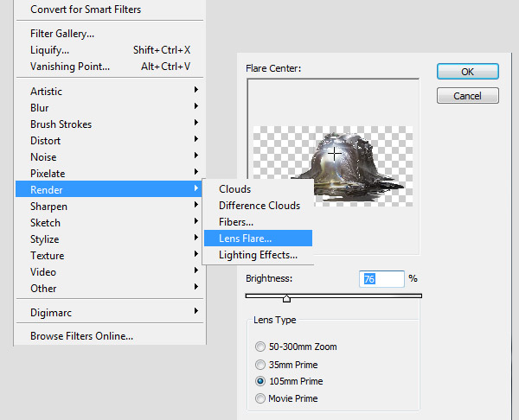Expand the Noise submenu
519x420 pixels.
pos(109,156)
